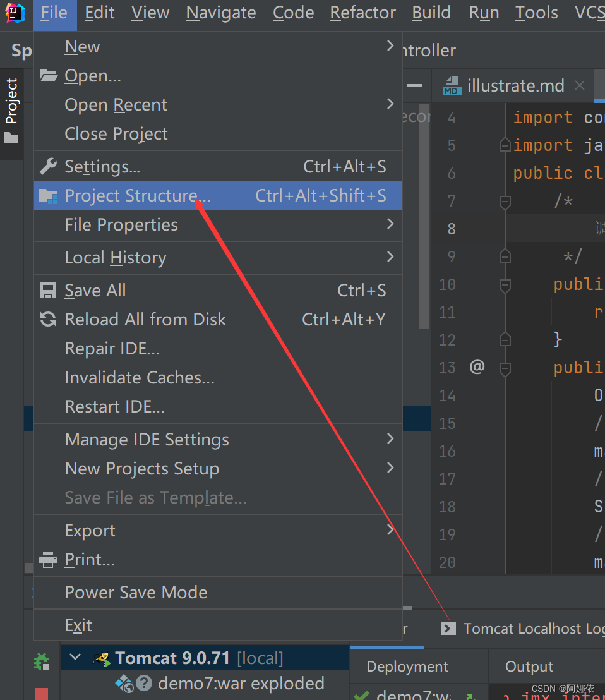Collapse the comment fold on line 7
The height and width of the screenshot is (700, 605).
point(505,202)
